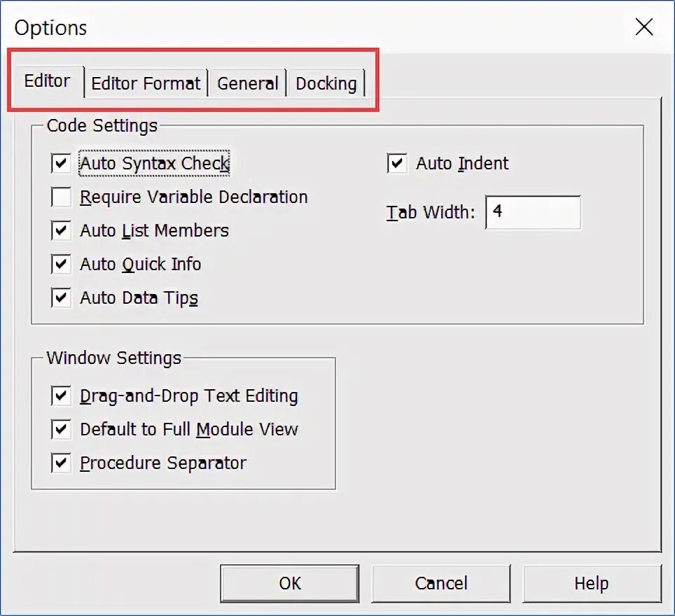The height and width of the screenshot is (616, 675).
Task: Close the Options dialog window
Action: tap(643, 28)
